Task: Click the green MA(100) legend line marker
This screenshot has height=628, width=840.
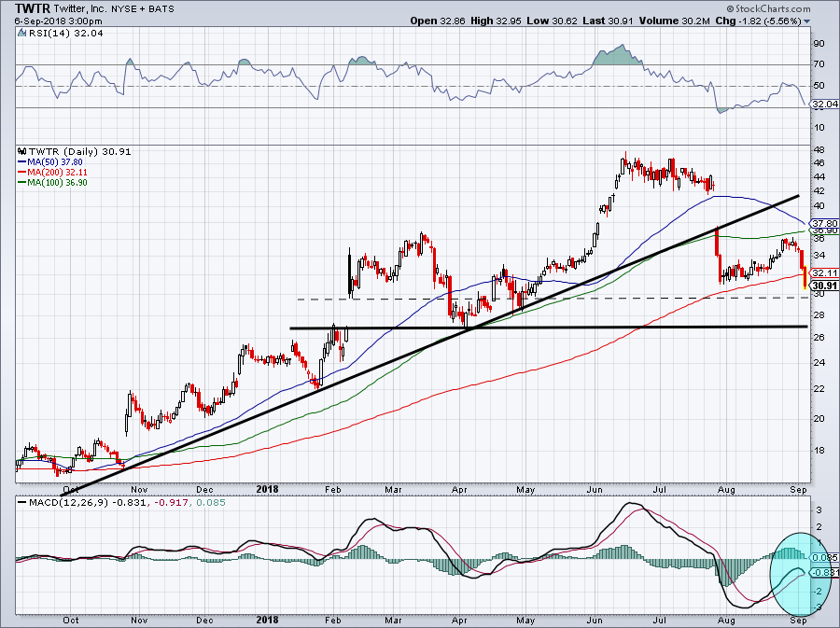Action: click(22, 183)
